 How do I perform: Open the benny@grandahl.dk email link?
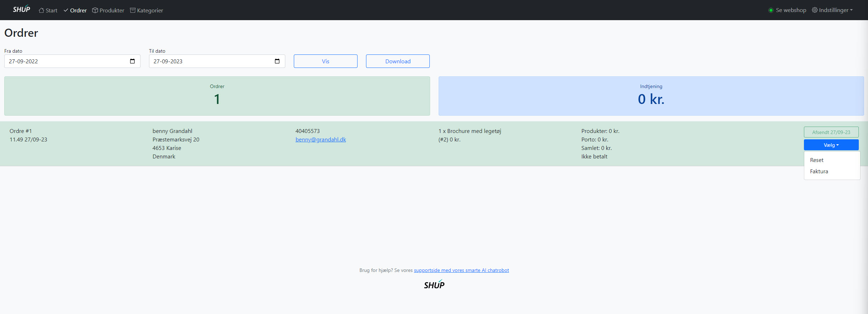click(x=321, y=140)
